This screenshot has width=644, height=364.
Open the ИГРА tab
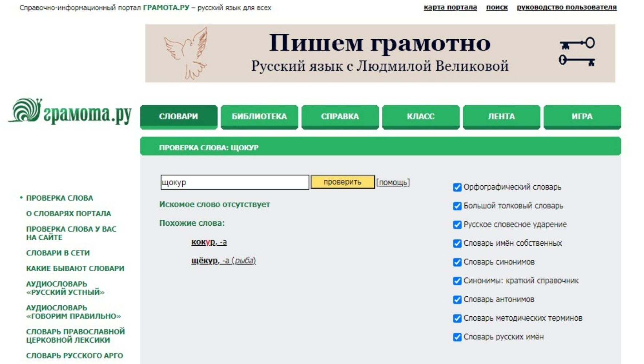point(582,117)
